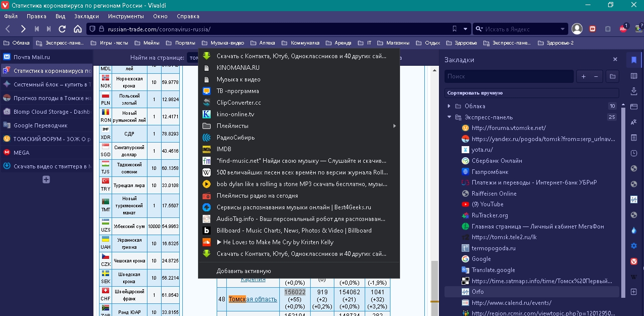644x316 pixels.
Task: Open the blue gear web panel
Action: coord(634,246)
